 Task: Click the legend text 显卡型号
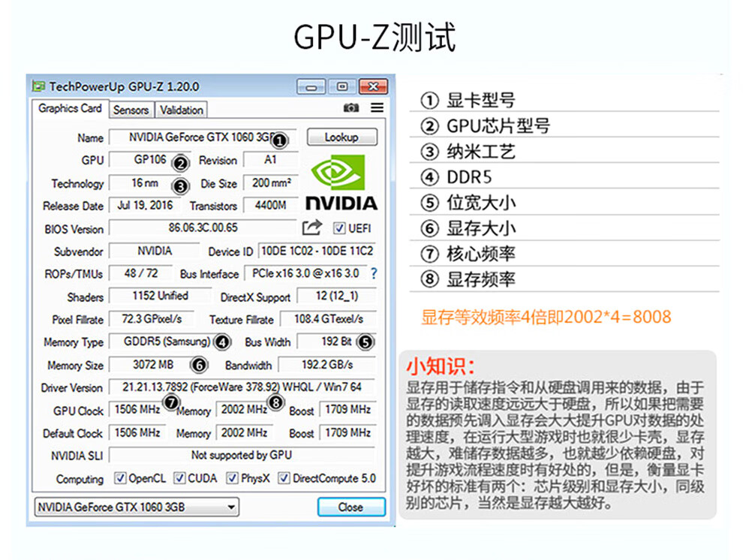481,101
